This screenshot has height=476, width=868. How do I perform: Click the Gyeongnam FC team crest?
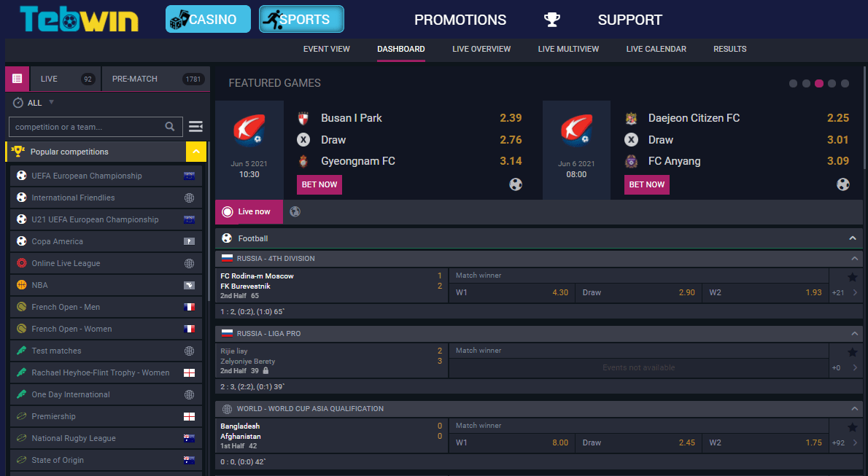coord(303,161)
